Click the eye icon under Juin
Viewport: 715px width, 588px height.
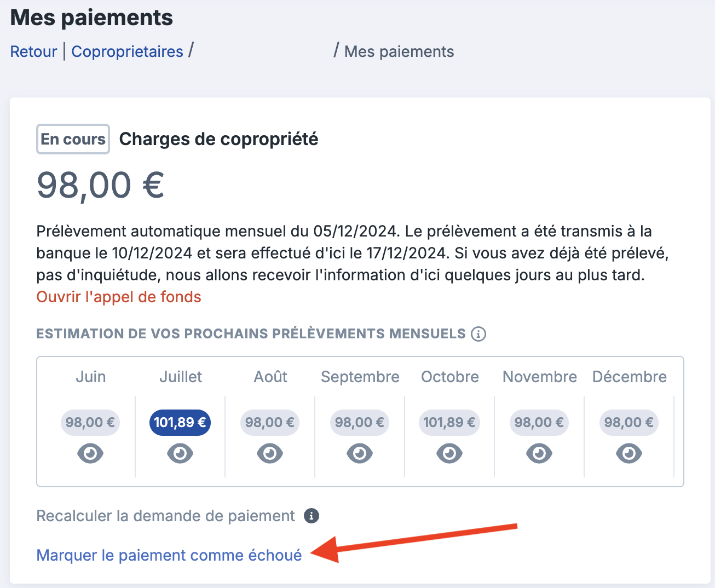pos(90,453)
